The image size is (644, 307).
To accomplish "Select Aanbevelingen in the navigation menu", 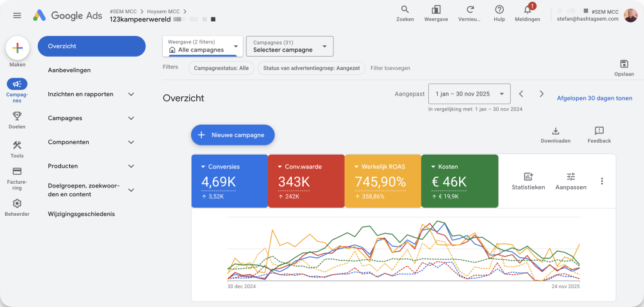I will click(x=69, y=70).
